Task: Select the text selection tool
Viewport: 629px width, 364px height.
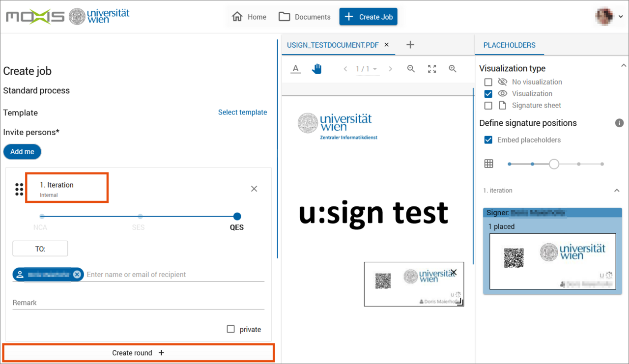Action: [x=295, y=69]
